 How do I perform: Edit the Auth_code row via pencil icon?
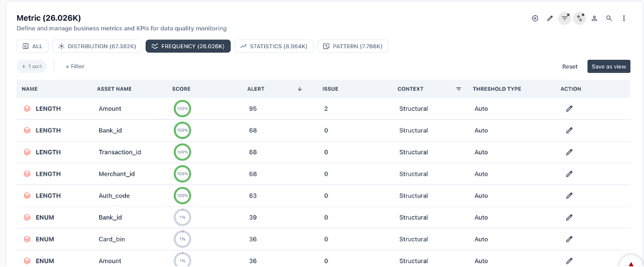click(569, 195)
